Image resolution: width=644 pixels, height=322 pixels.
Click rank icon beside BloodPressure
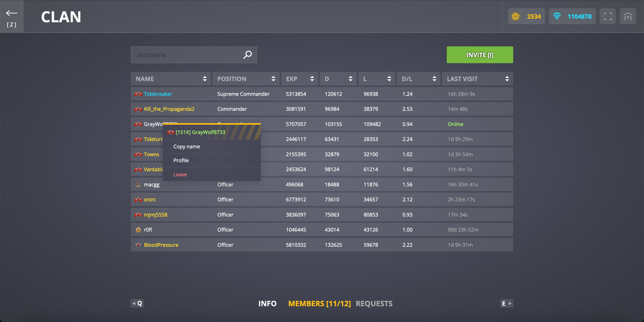(x=138, y=245)
